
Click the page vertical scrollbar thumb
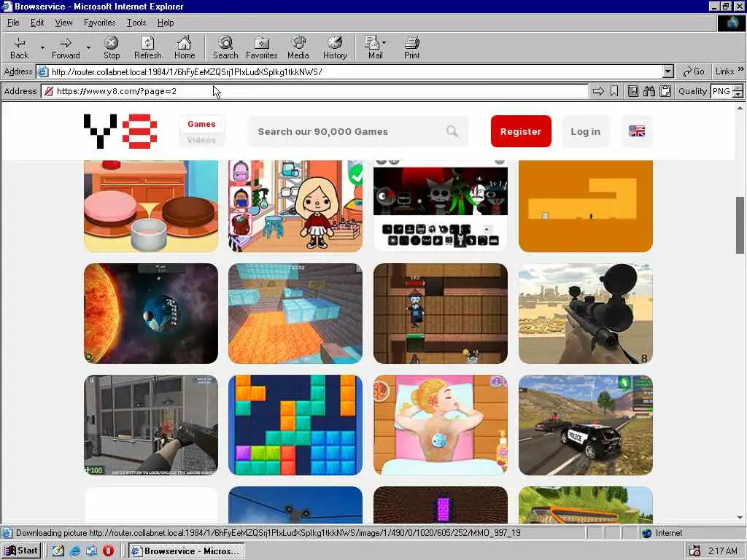[x=740, y=225]
